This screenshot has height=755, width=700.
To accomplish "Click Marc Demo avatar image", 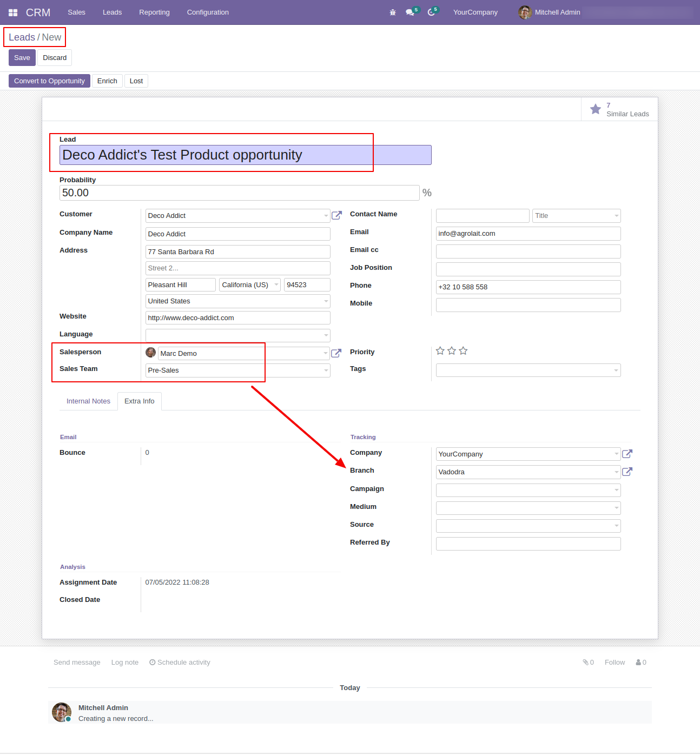I will point(151,353).
